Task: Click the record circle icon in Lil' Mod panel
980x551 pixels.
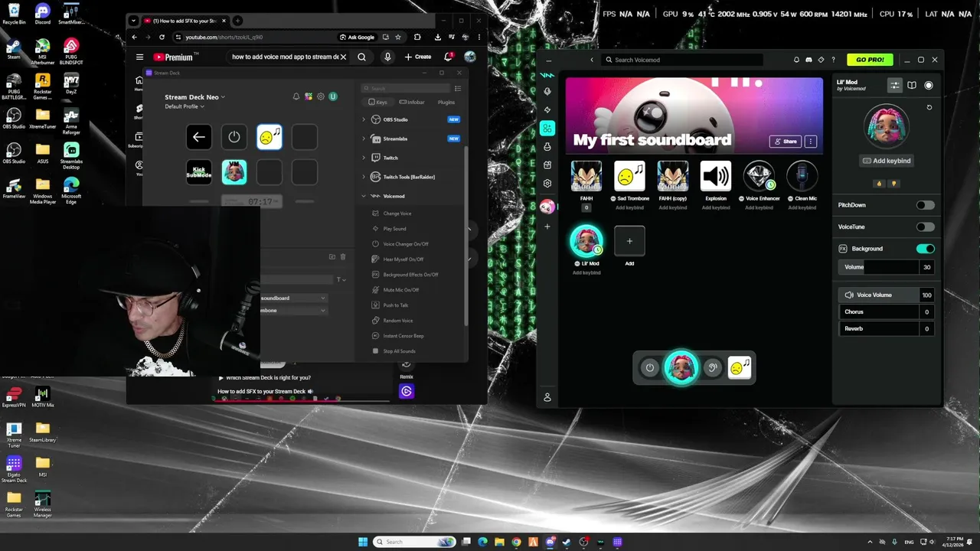Action: [x=929, y=85]
